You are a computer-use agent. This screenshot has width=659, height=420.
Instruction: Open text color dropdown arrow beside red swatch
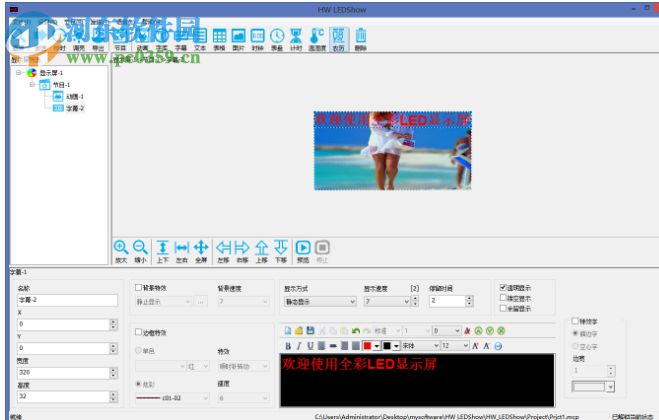377,346
